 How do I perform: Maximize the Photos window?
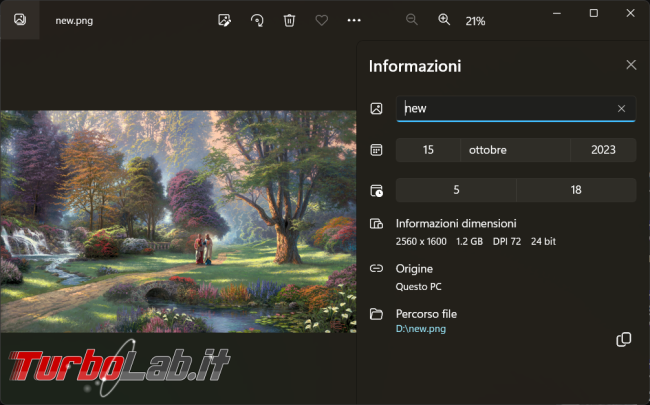[x=594, y=13]
